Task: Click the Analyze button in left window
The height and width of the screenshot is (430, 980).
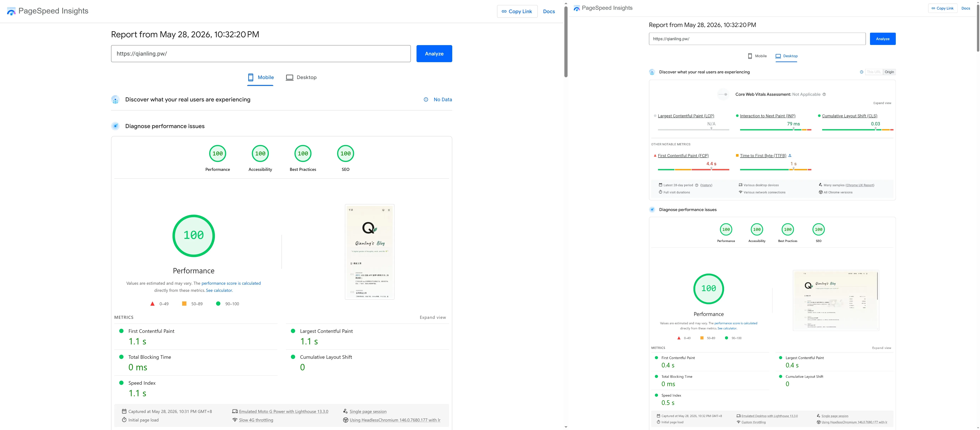Action: pos(434,54)
